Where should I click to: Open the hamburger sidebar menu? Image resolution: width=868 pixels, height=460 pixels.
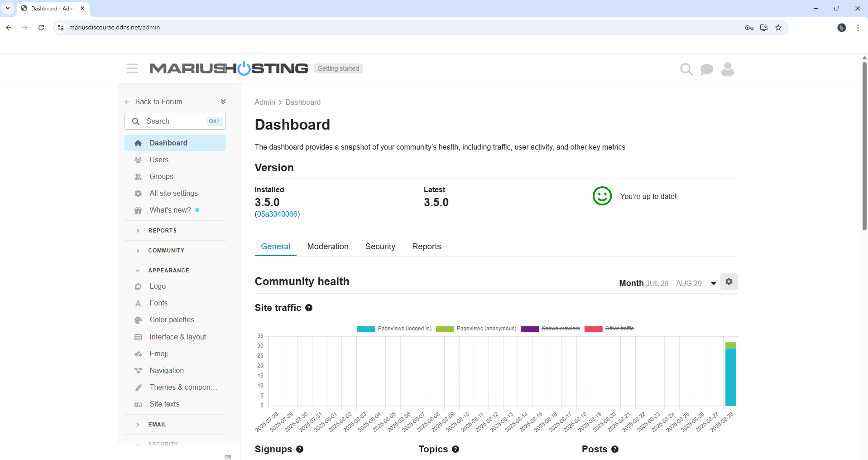point(132,68)
